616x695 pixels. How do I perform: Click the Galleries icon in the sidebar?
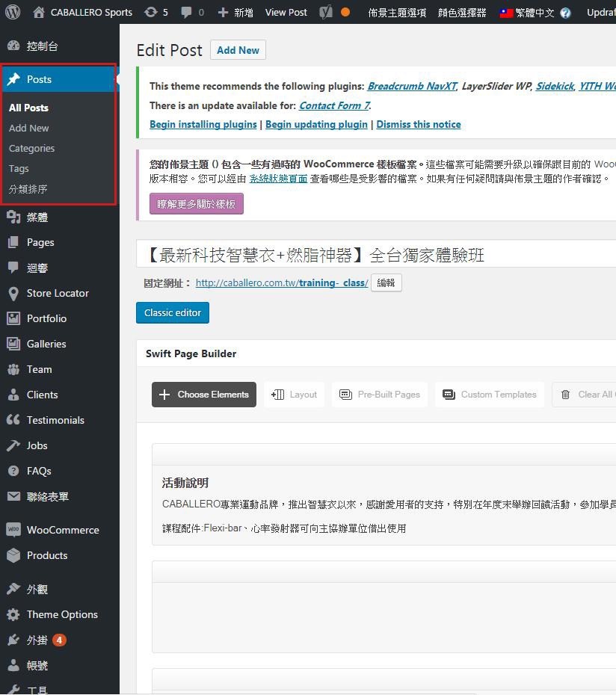13,344
